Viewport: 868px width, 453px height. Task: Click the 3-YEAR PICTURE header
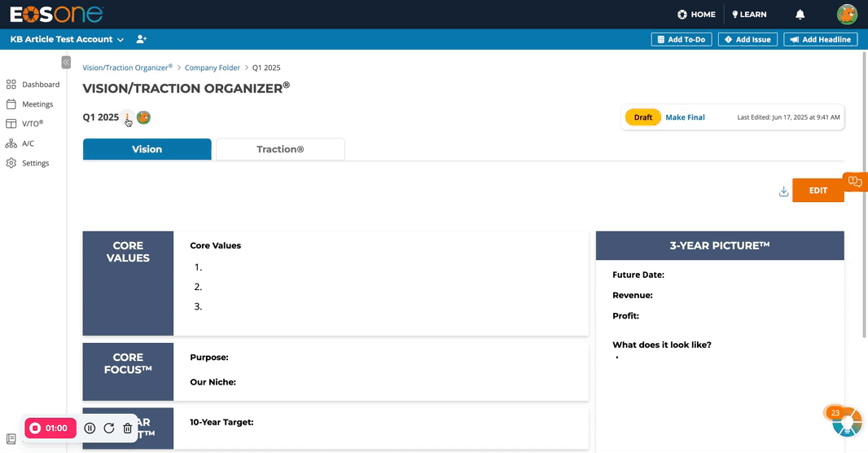coord(720,246)
